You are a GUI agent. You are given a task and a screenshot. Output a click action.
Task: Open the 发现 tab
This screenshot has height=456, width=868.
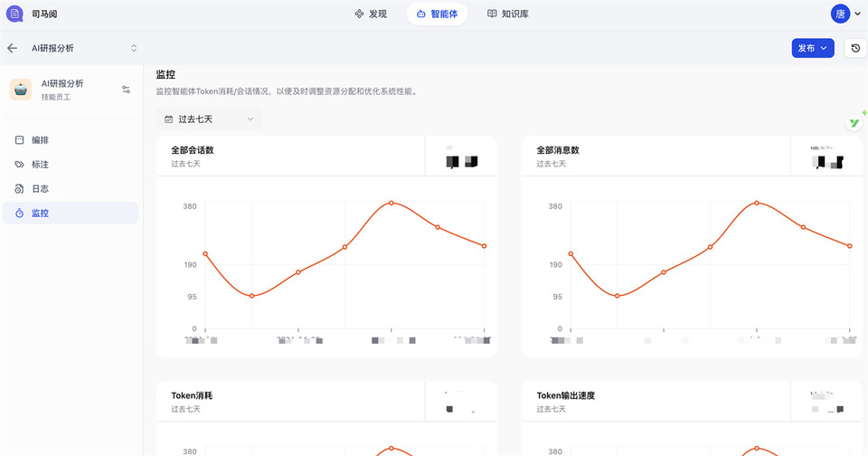tap(371, 14)
